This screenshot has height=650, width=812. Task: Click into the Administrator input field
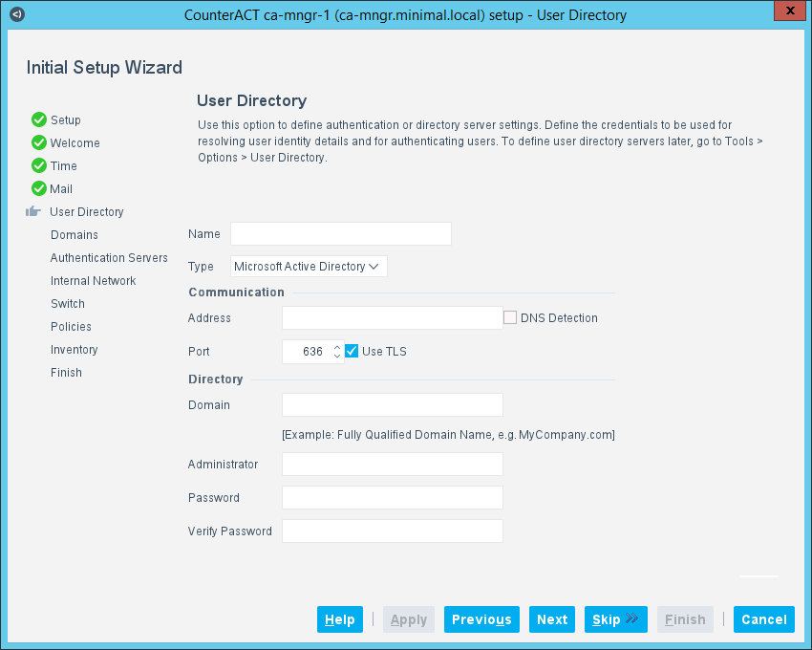392,464
